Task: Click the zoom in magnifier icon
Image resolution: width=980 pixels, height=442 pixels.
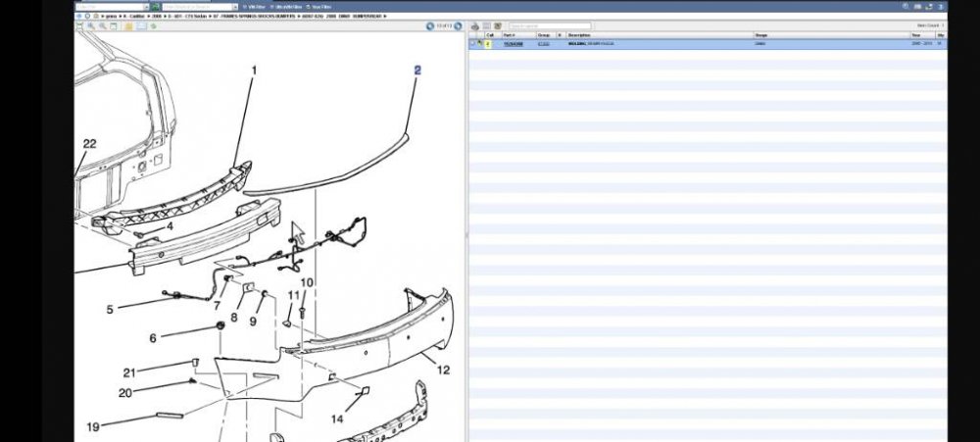Action: tap(90, 26)
